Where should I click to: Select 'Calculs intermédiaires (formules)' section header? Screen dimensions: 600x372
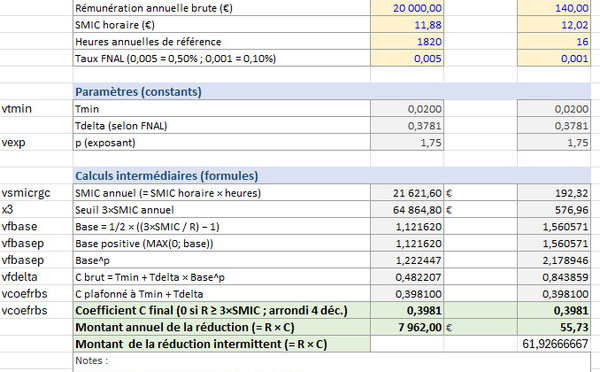pos(332,176)
